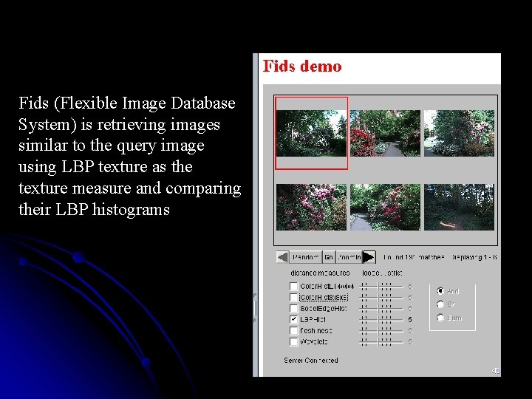The image size is (532, 399).
Task: Select the Sum radio button
Action: point(440,318)
